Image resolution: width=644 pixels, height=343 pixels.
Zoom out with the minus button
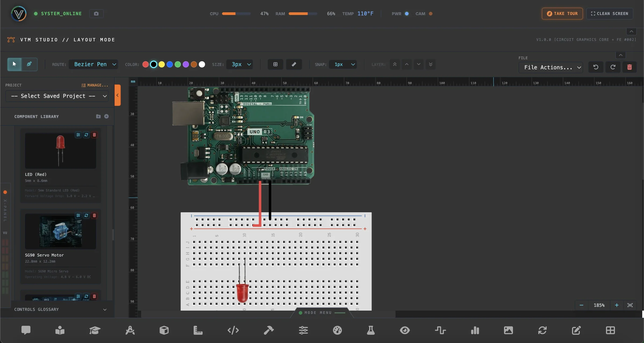(581, 305)
